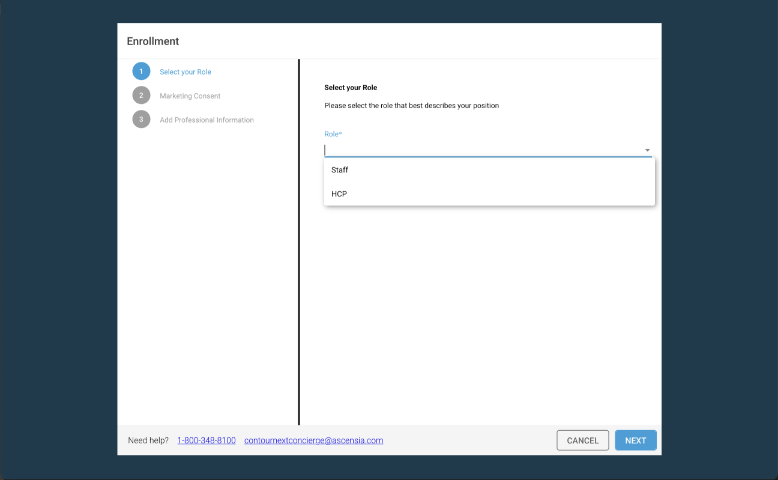The height and width of the screenshot is (480, 778).
Task: Click the step 1 circle icon
Action: pyautogui.click(x=141, y=71)
